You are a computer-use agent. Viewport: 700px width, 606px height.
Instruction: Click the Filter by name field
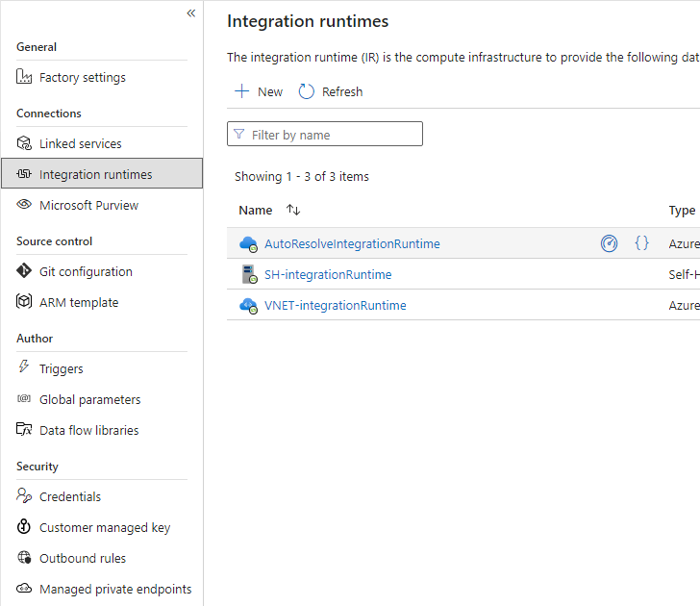325,134
